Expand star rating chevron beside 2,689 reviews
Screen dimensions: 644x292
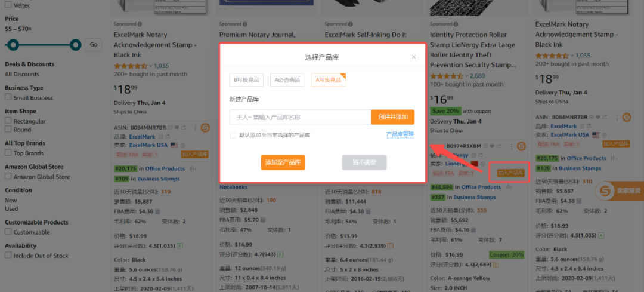tap(467, 76)
